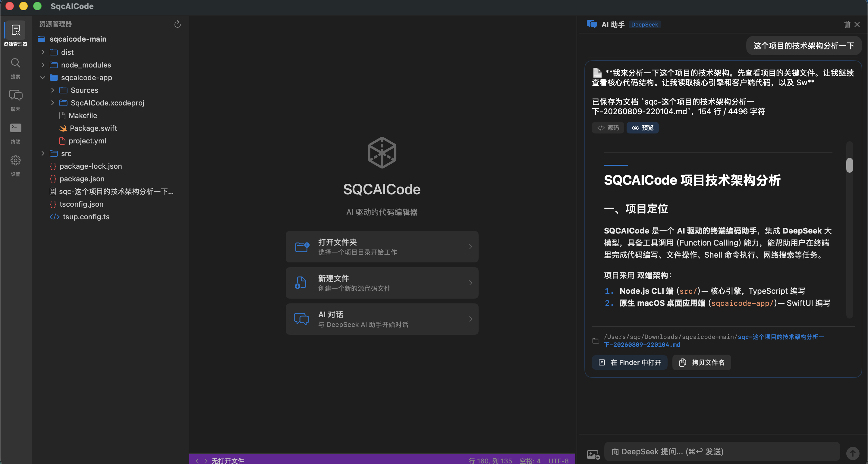Click the red file icon of project.yml
This screenshot has width=868, height=464.
click(x=62, y=140)
